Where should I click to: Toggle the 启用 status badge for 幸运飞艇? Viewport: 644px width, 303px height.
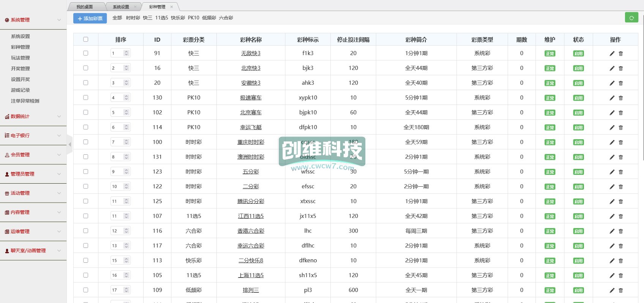[578, 128]
